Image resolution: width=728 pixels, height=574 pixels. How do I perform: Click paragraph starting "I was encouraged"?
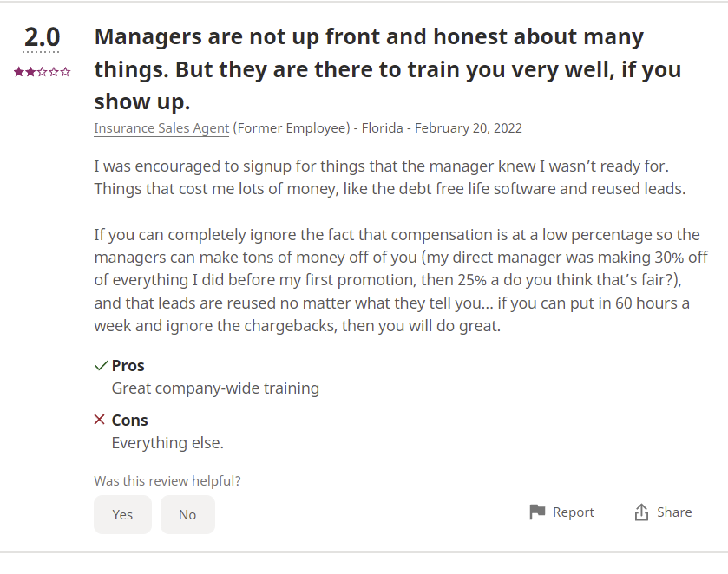[390, 177]
